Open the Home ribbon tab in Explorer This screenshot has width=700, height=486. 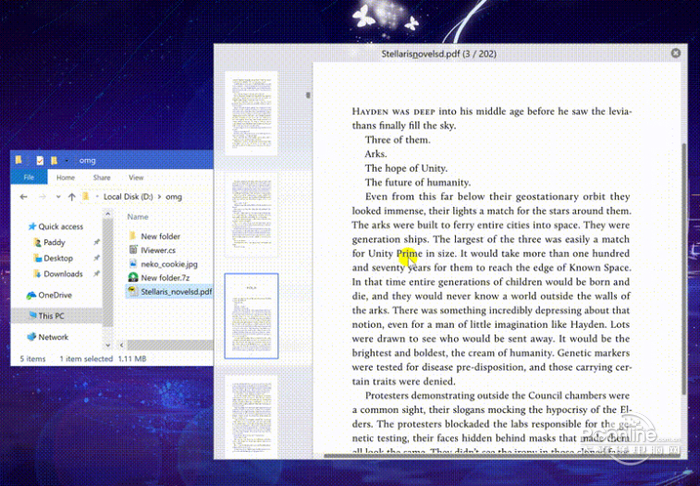[66, 177]
